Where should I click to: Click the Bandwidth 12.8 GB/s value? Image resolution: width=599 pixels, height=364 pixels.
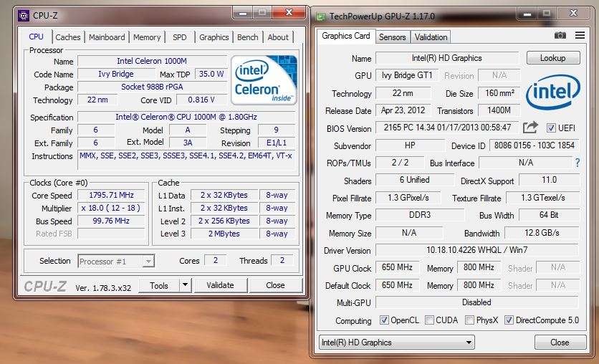click(542, 233)
